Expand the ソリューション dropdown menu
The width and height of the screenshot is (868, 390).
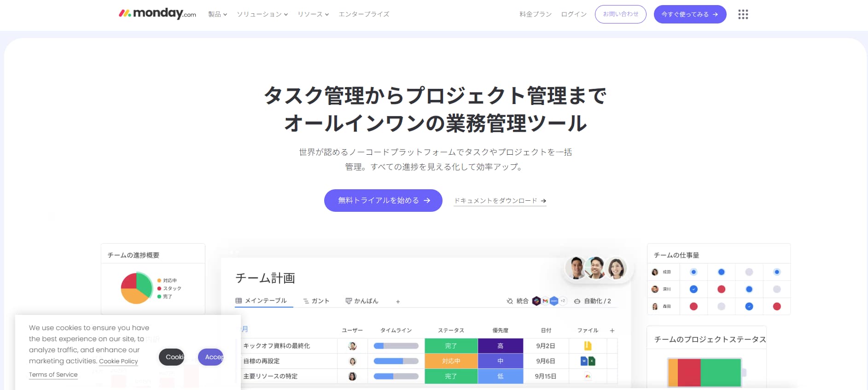262,14
